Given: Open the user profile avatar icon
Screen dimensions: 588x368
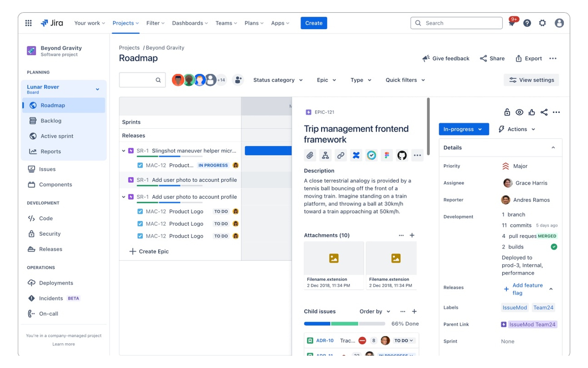Looking at the screenshot, I should (559, 23).
